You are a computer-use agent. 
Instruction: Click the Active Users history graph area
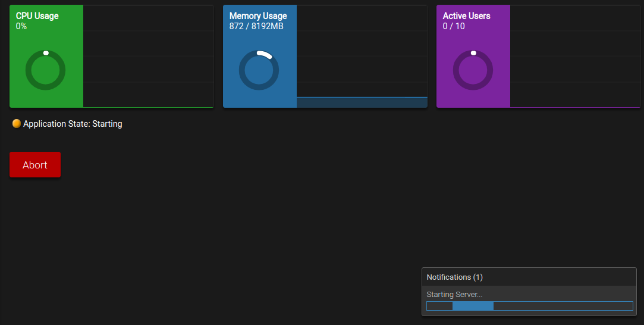coord(575,57)
